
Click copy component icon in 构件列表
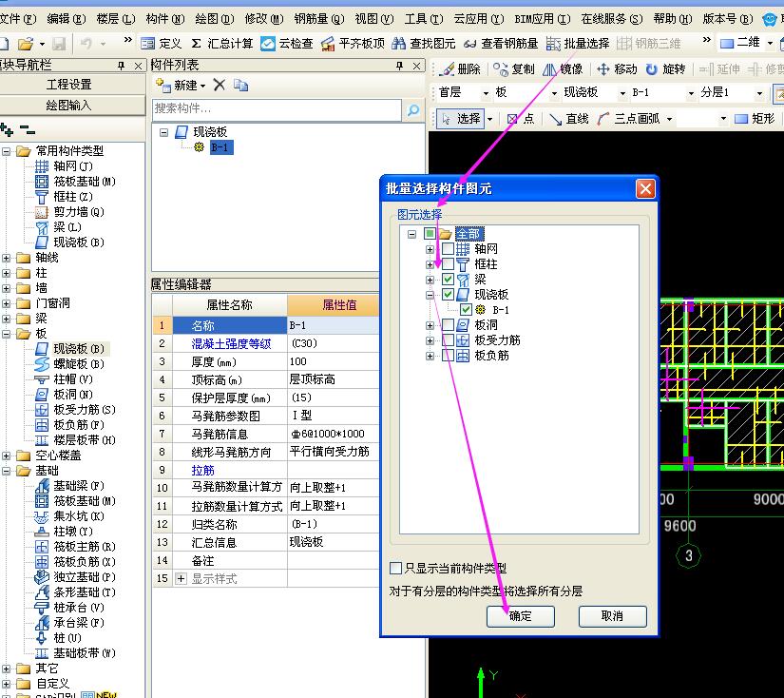pos(240,85)
